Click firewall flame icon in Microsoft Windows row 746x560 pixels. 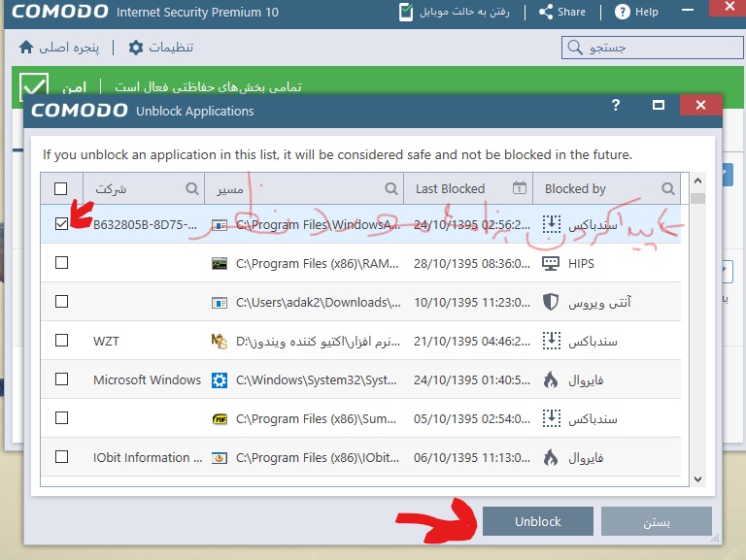[x=551, y=379]
